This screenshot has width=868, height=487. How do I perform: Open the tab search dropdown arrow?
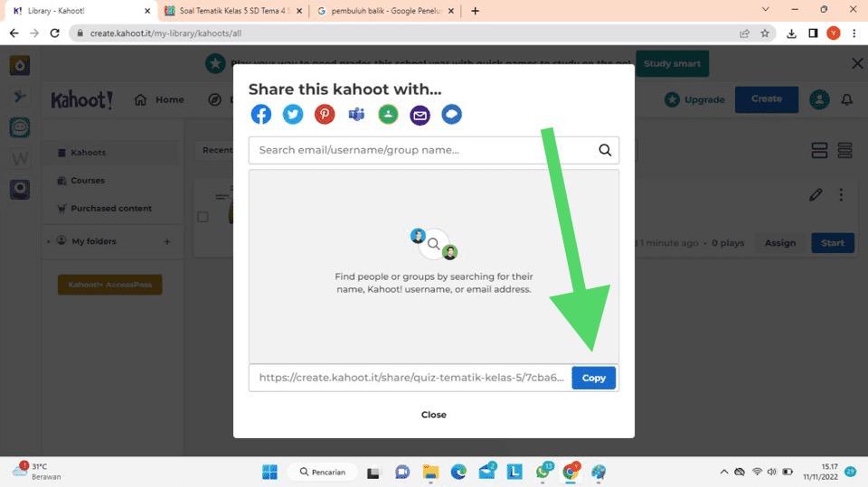(766, 9)
